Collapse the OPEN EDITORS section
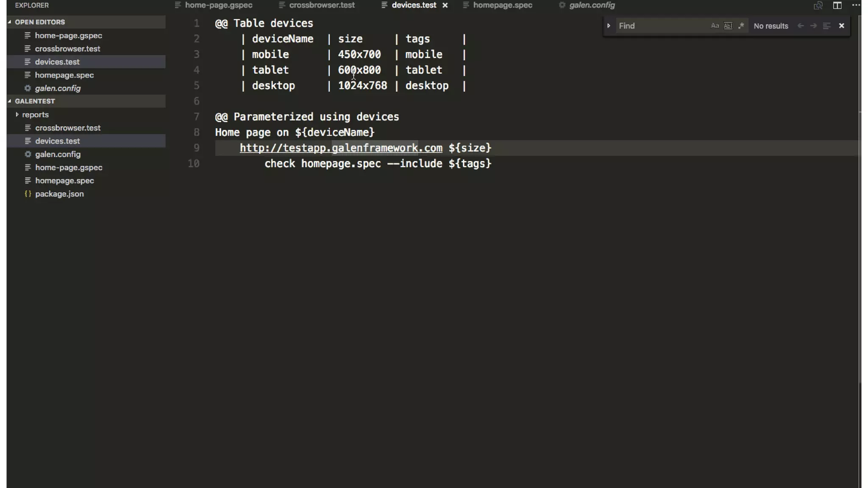868x488 pixels. [10, 22]
